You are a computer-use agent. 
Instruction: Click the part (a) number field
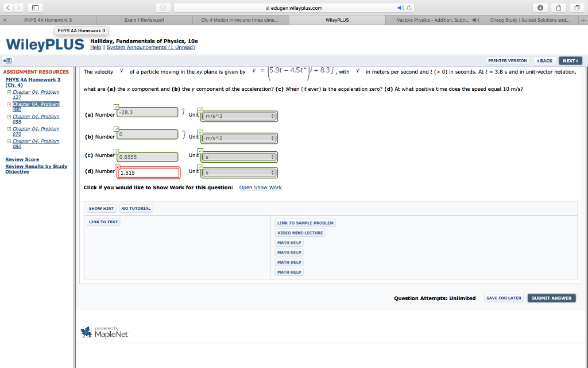[148, 112]
